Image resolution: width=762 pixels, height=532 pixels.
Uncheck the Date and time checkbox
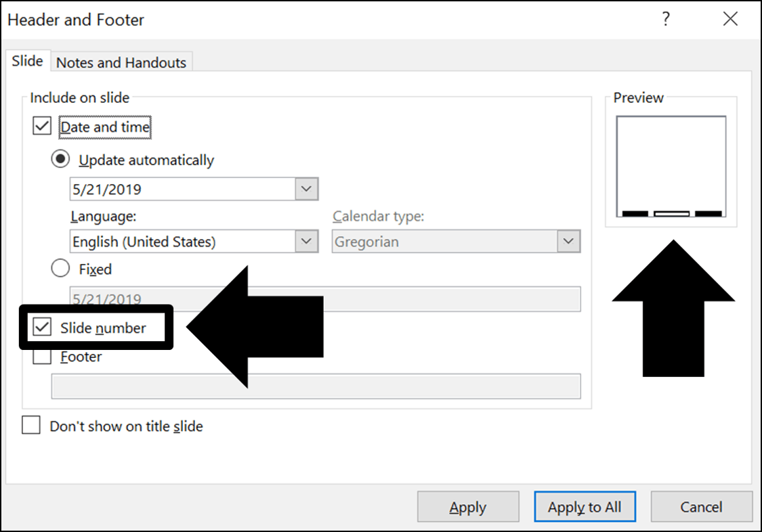click(41, 127)
